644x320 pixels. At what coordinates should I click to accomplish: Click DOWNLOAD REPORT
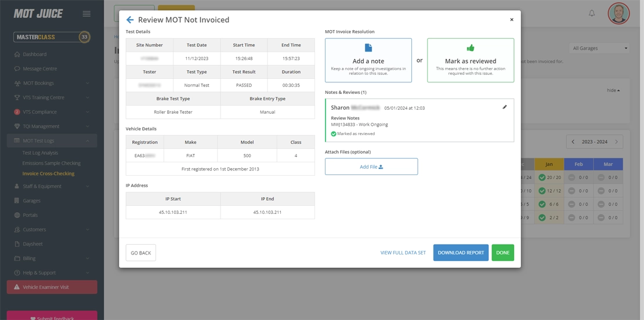pyautogui.click(x=461, y=253)
